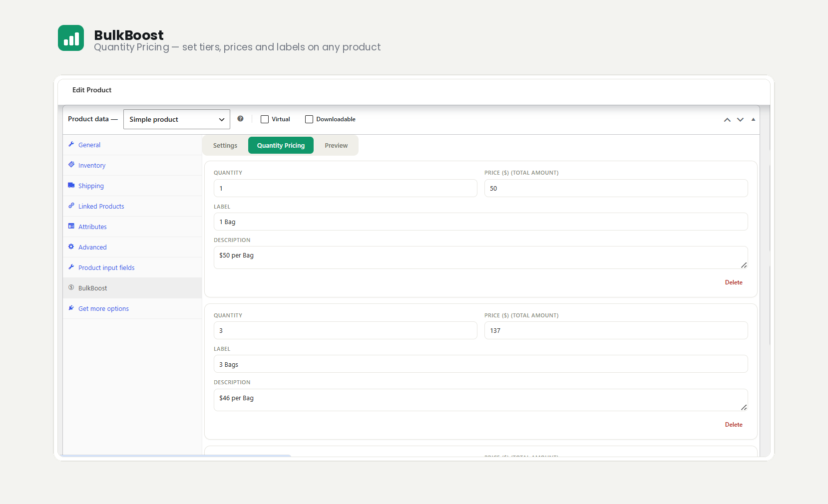This screenshot has height=504, width=828.
Task: Click the Price field containing 50
Action: pyautogui.click(x=616, y=188)
